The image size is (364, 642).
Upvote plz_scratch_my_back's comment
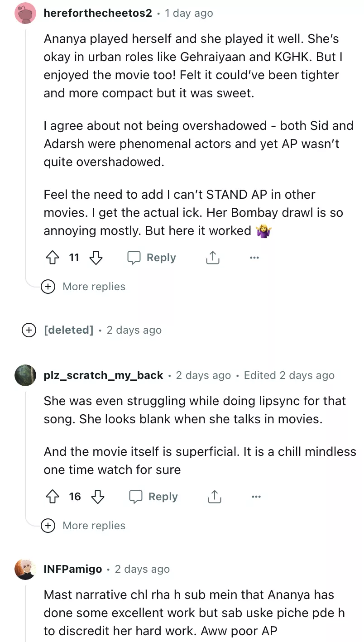click(x=52, y=497)
